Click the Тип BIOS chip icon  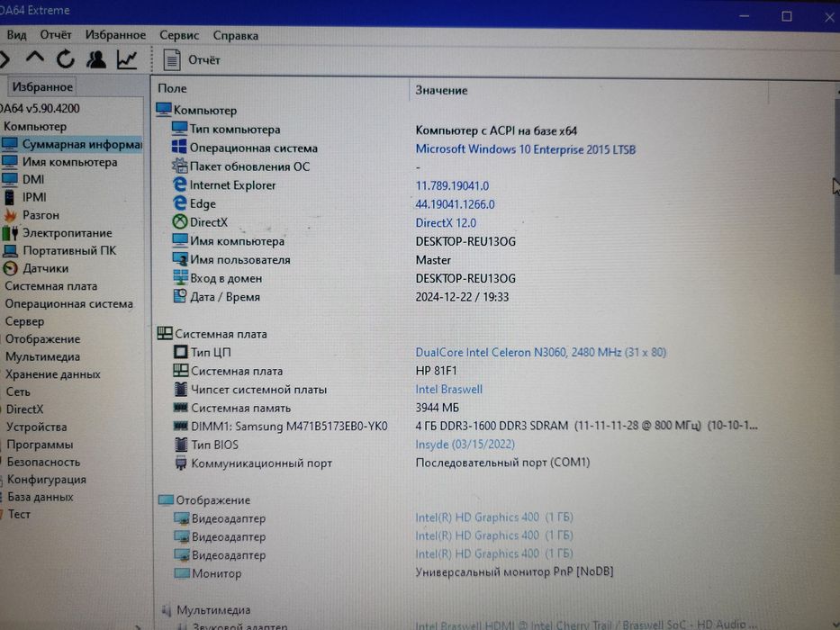tap(181, 444)
